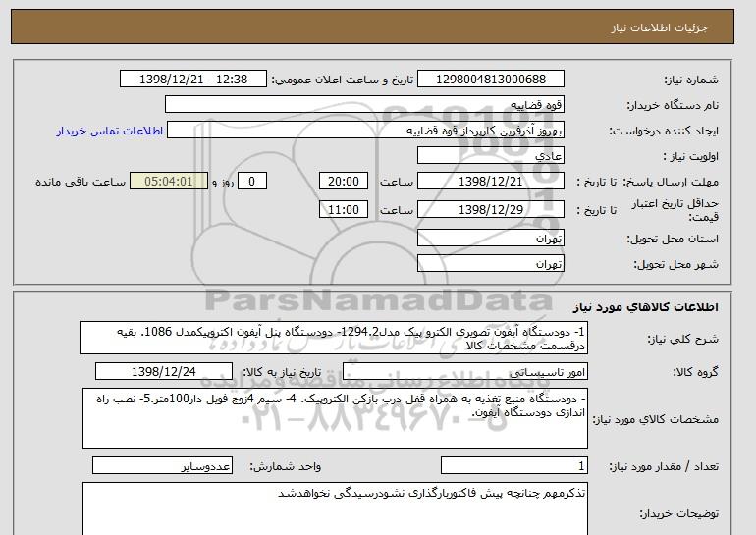Image resolution: width=756 pixels, height=535 pixels.
Task: Click unit of measure field عددوسایر
Action: click(x=162, y=466)
